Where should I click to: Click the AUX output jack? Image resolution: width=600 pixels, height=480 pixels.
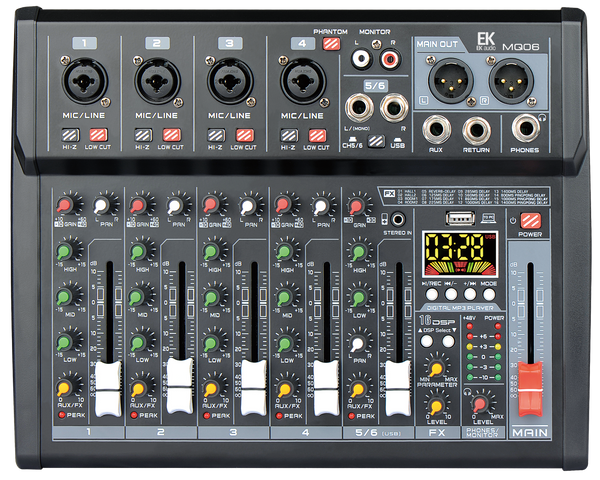pyautogui.click(x=436, y=129)
